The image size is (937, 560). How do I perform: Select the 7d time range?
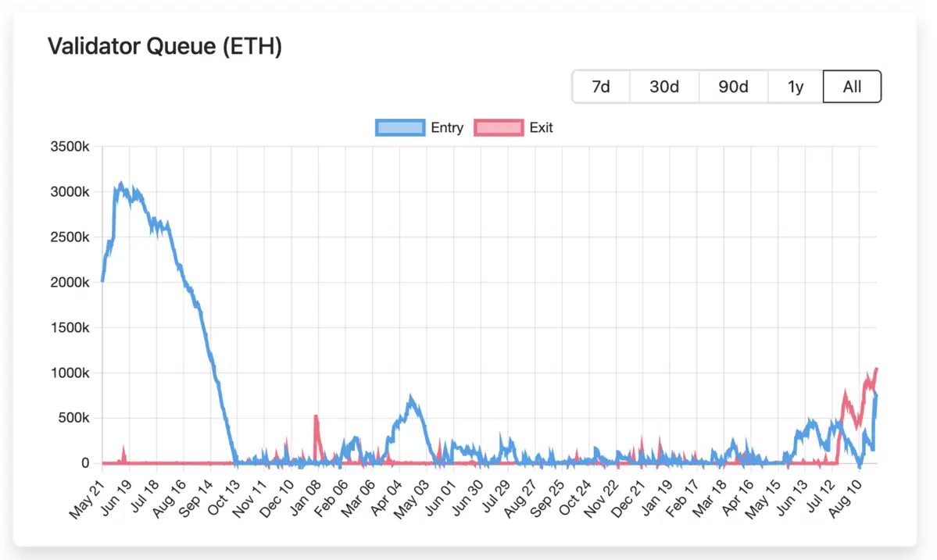click(x=600, y=86)
